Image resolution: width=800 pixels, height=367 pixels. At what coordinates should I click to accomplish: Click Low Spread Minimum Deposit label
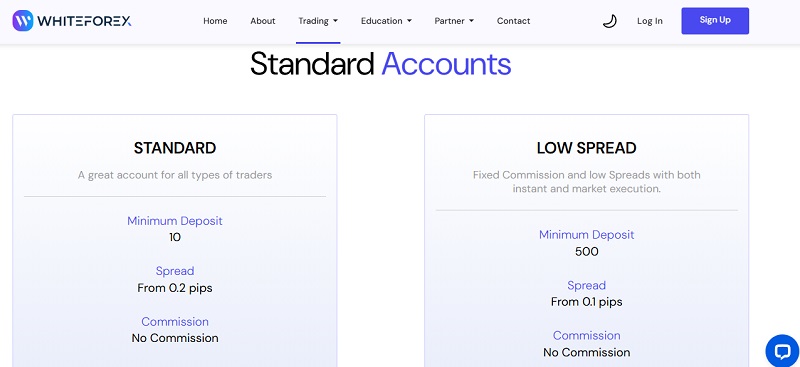(x=586, y=235)
